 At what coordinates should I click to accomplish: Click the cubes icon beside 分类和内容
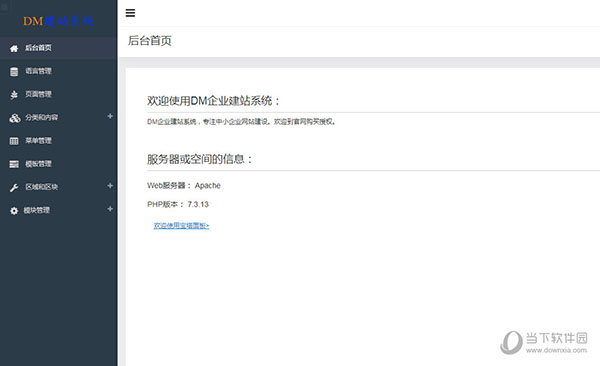coord(15,118)
